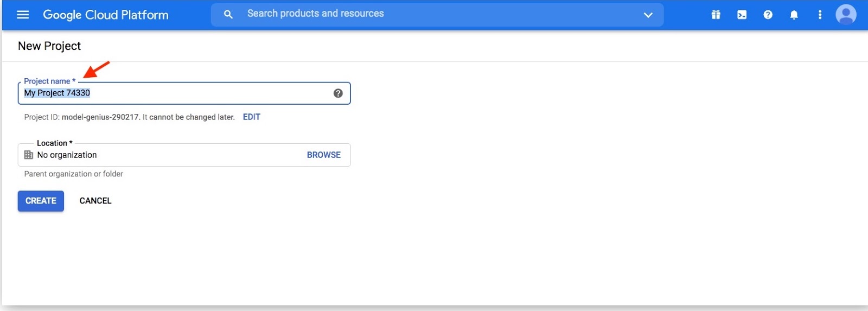Click the New Project page heading
The width and height of the screenshot is (868, 311).
(49, 46)
